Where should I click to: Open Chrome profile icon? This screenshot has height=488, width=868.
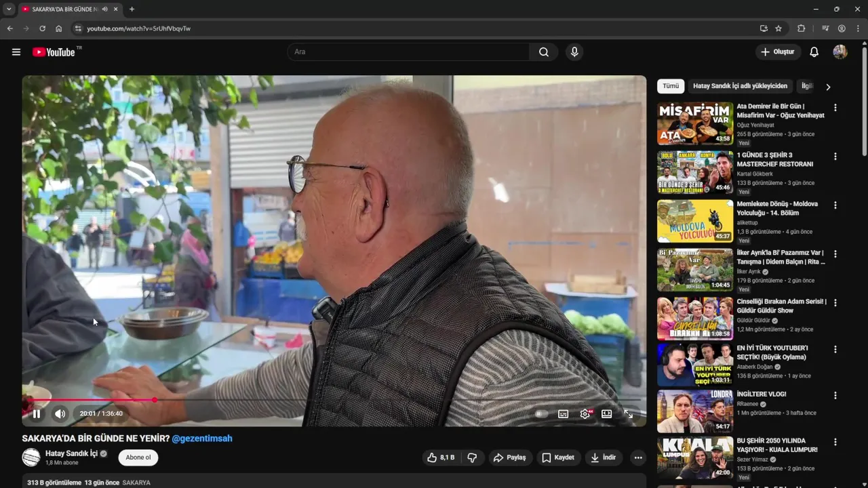click(x=842, y=28)
